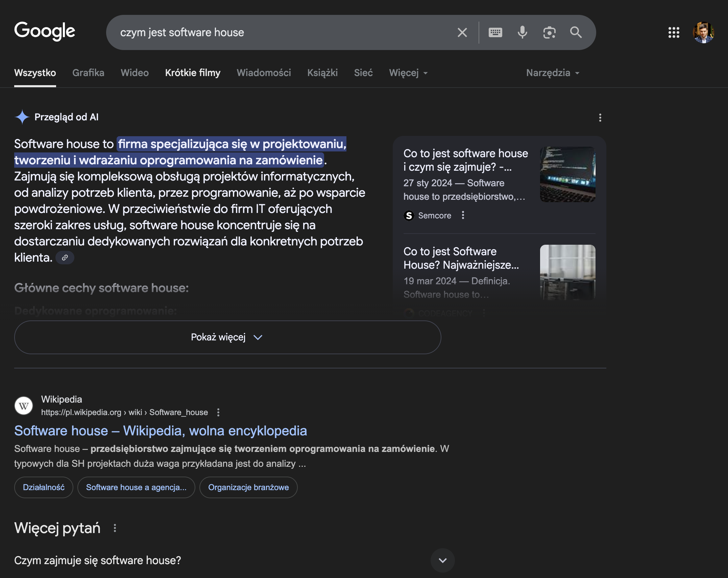The height and width of the screenshot is (578, 728).
Task: Jump to the 'Działalność' section chip
Action: click(x=44, y=487)
